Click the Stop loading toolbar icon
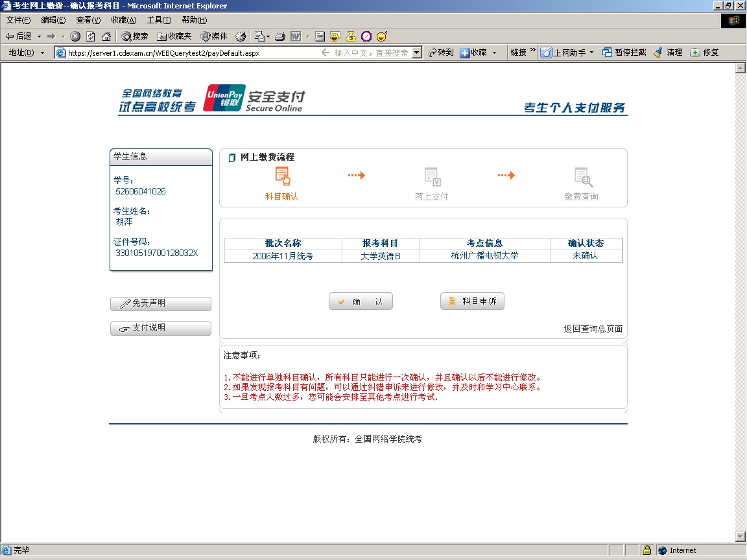This screenshot has height=560, width=747. (75, 36)
